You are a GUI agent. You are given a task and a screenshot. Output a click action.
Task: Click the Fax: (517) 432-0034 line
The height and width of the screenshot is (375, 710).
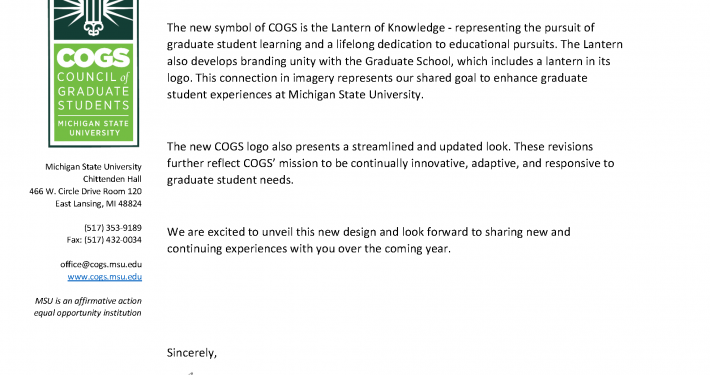(104, 240)
